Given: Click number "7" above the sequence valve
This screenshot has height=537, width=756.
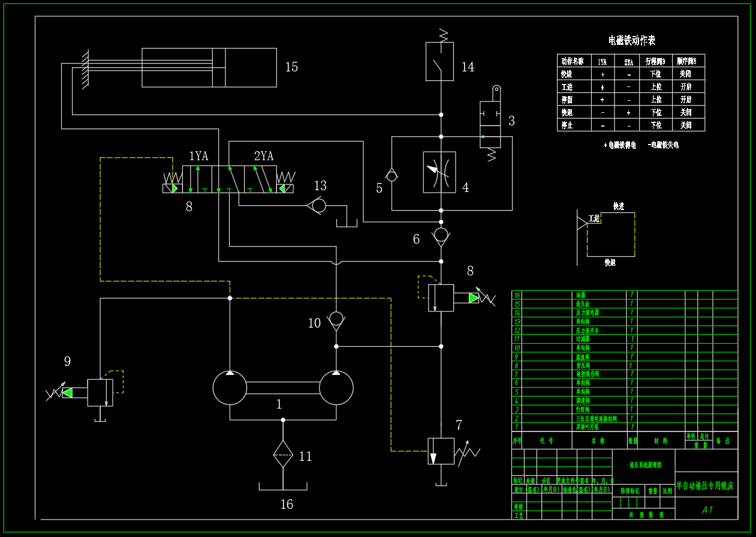Looking at the screenshot, I should (459, 425).
